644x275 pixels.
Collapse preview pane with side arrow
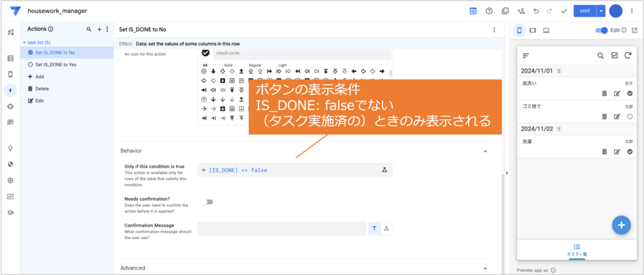[x=507, y=173]
